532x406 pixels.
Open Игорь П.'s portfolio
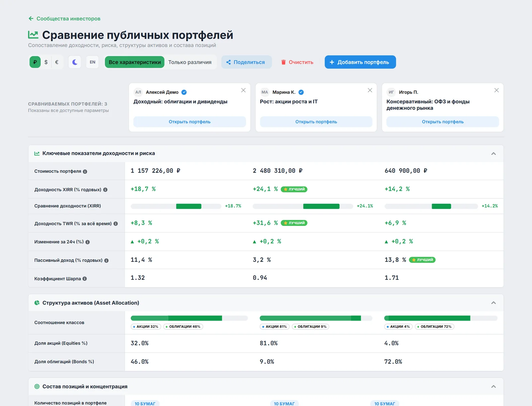click(x=443, y=122)
